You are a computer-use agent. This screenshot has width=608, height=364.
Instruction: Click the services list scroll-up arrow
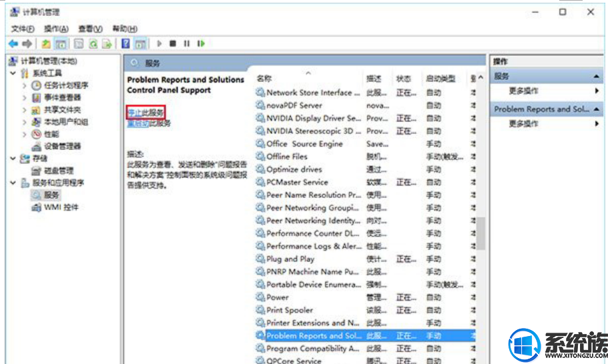481,77
